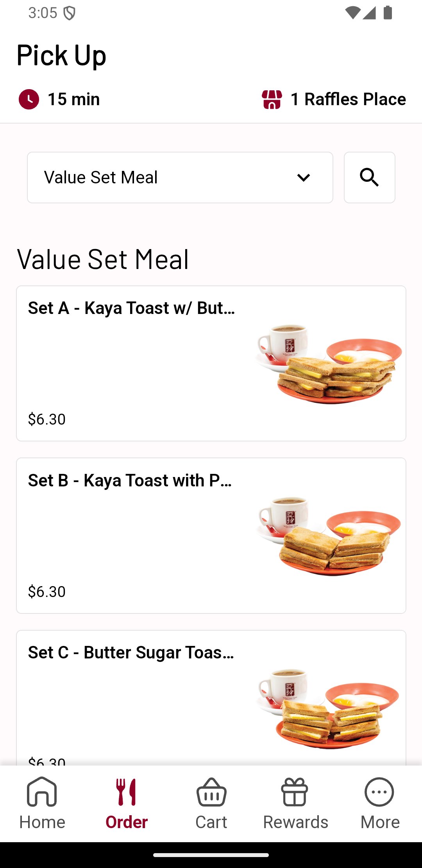Image resolution: width=422 pixels, height=868 pixels.
Task: Change the 1 Raffles Place outlet
Action: click(348, 99)
